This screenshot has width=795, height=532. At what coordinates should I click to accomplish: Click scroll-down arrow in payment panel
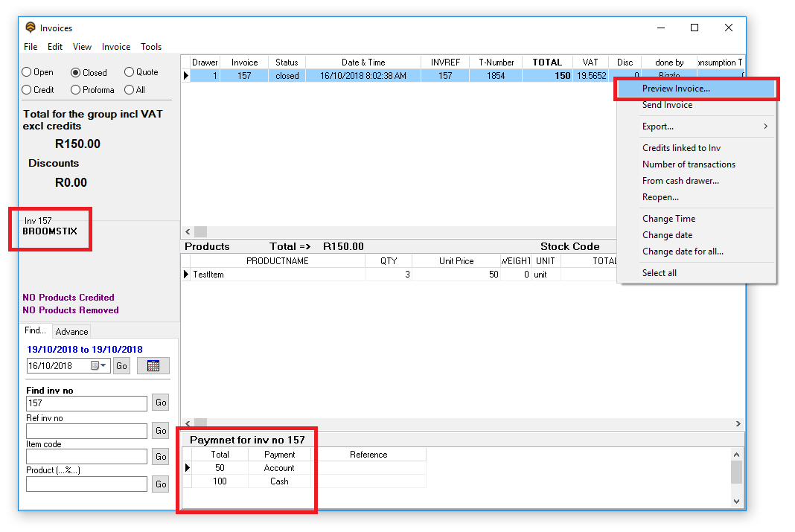[x=736, y=501]
